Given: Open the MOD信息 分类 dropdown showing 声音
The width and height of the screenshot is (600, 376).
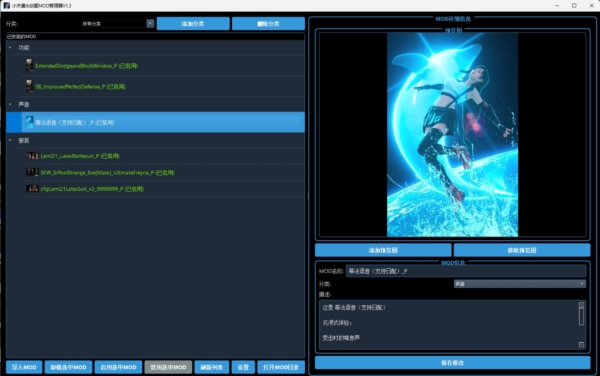Looking at the screenshot, I should click(520, 284).
